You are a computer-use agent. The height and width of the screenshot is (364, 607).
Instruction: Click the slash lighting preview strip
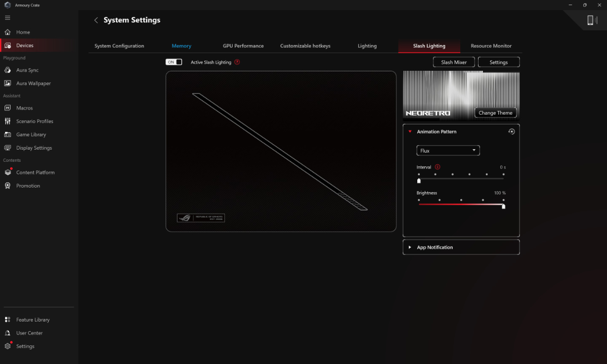click(x=280, y=152)
